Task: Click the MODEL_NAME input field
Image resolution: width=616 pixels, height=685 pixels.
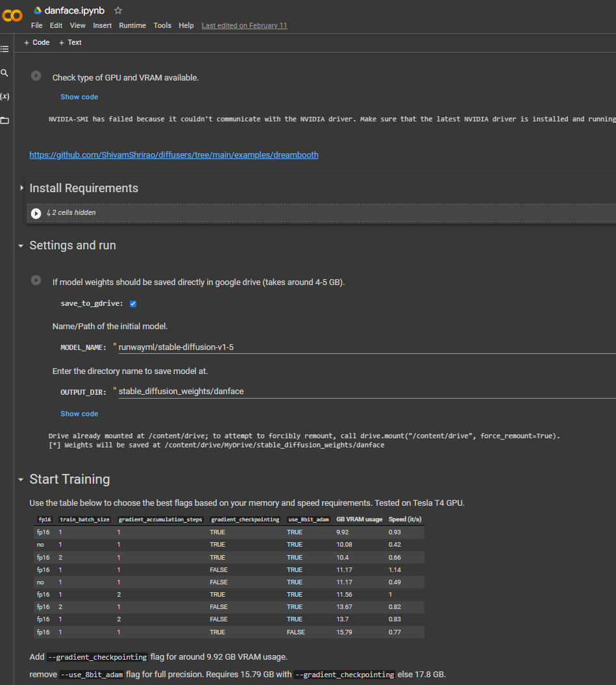Action: 363,347
